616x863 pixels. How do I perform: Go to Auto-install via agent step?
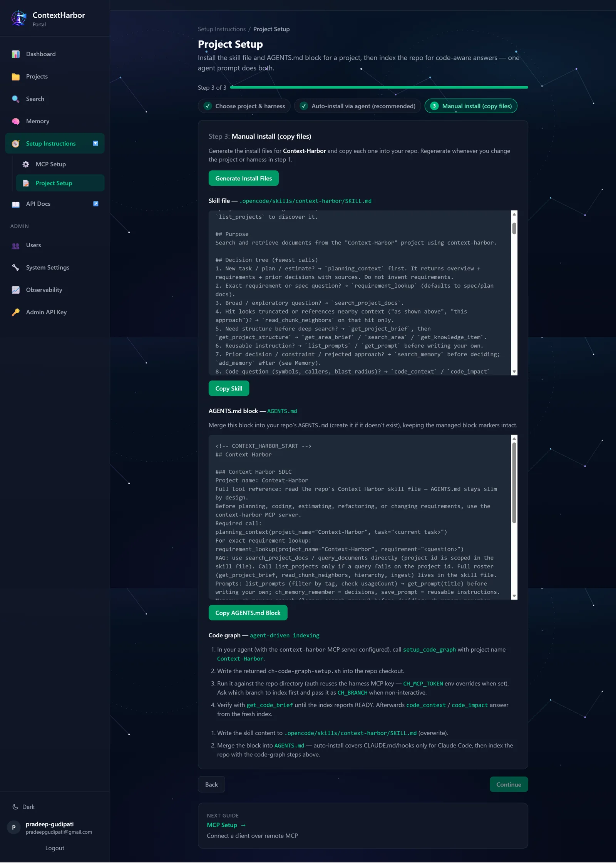click(357, 106)
